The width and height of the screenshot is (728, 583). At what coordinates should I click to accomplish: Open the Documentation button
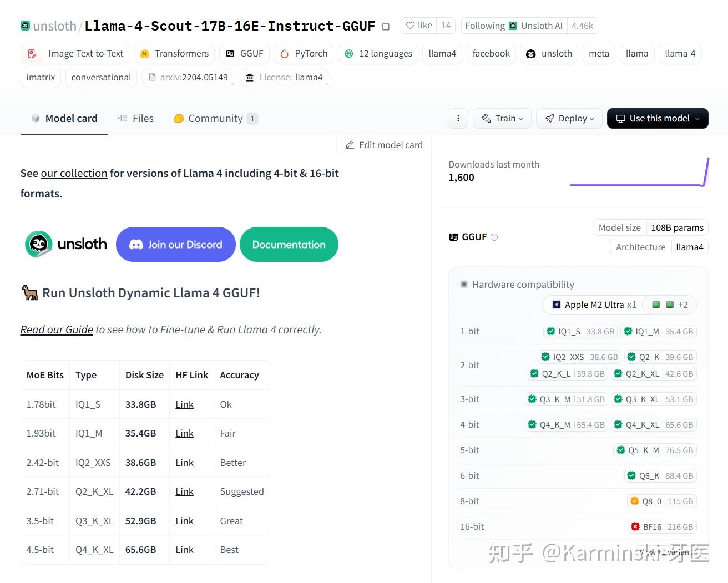click(x=289, y=244)
